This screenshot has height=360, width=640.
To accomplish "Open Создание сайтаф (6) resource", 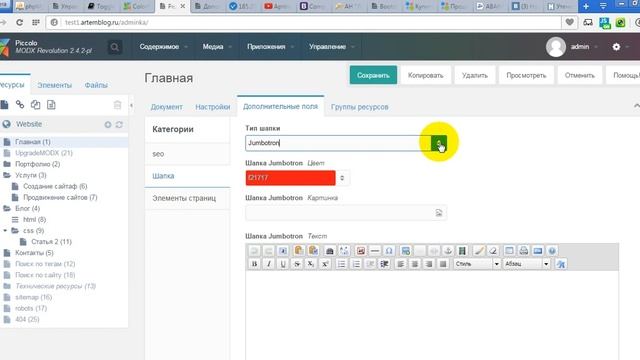I will 55,186.
